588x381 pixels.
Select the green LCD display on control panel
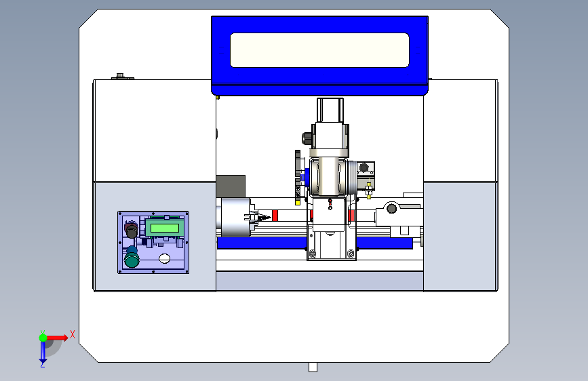click(x=165, y=228)
